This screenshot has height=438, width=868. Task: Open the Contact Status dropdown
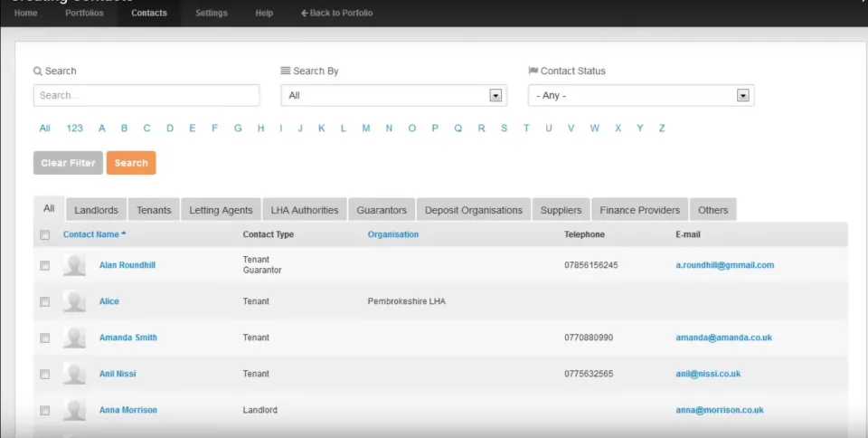[641, 95]
